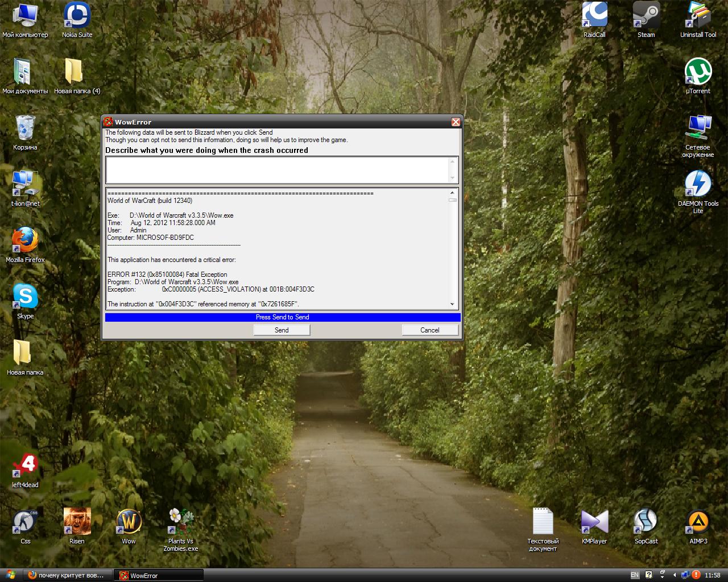Image resolution: width=728 pixels, height=582 pixels.
Task: Click the 'Computer: MICROSOF-BD9FDC' log line
Action: point(150,238)
